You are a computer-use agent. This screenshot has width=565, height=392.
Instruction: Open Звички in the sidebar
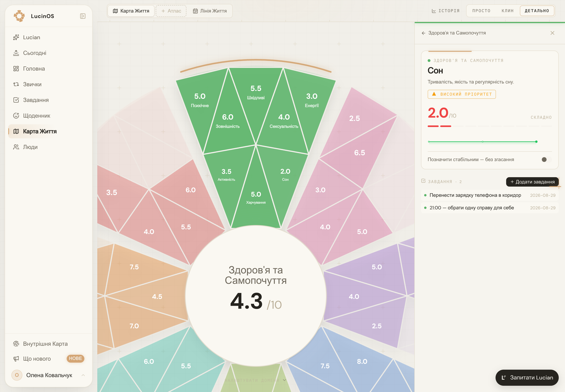click(49, 84)
